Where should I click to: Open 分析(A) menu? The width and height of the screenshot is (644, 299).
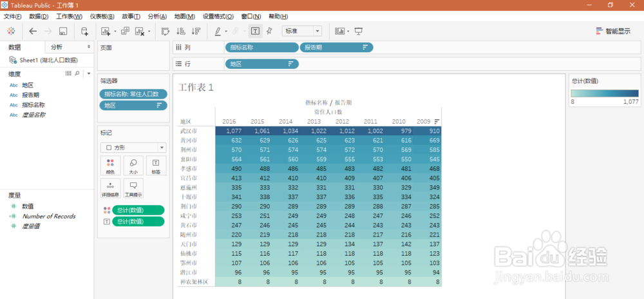point(157,16)
